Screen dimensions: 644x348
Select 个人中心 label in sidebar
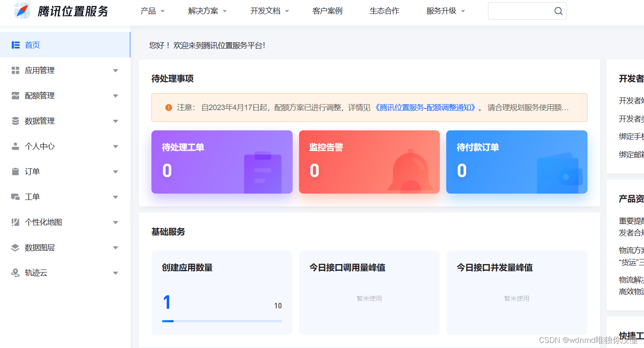(x=40, y=146)
